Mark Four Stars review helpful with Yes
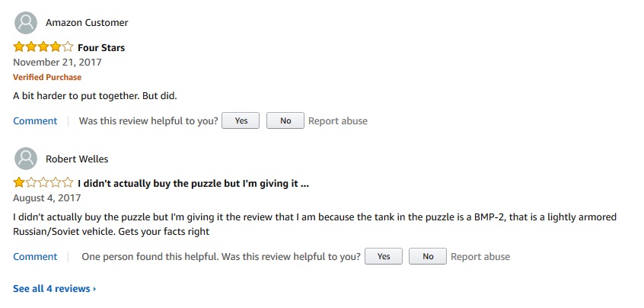644x308 pixels. [x=241, y=120]
